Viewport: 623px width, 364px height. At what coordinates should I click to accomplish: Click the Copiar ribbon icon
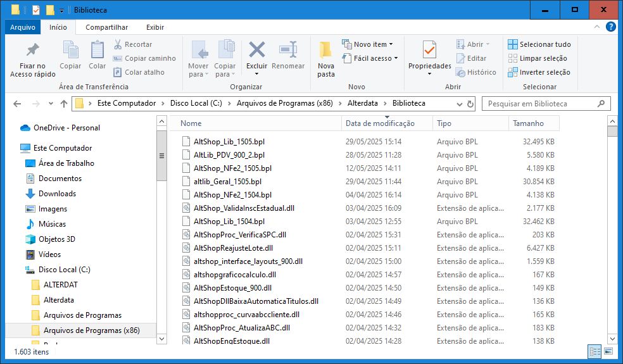[70, 55]
